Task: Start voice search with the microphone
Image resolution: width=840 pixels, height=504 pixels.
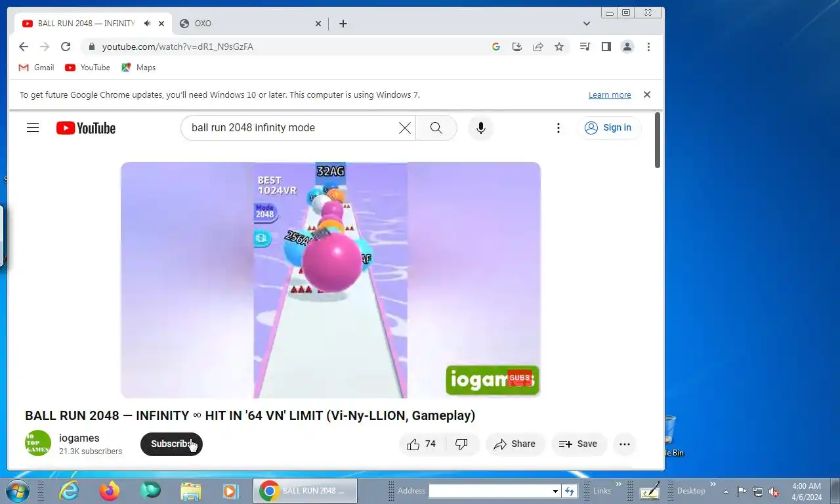Action: 481,128
